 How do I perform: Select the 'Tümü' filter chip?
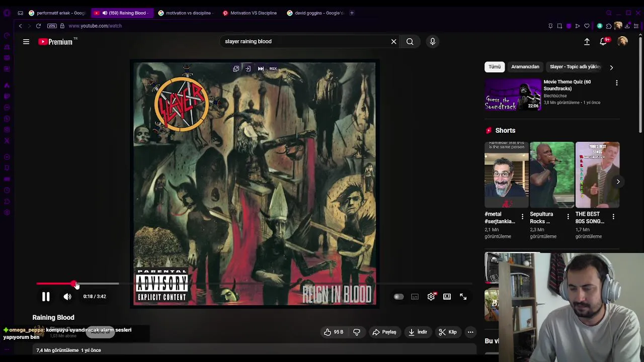point(495,67)
